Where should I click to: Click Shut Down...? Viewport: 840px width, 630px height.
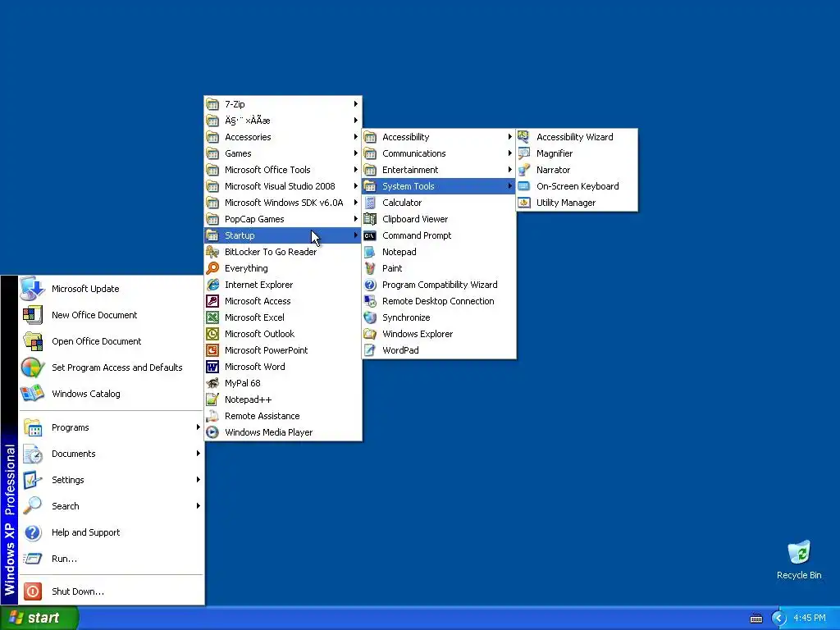pyautogui.click(x=112, y=591)
